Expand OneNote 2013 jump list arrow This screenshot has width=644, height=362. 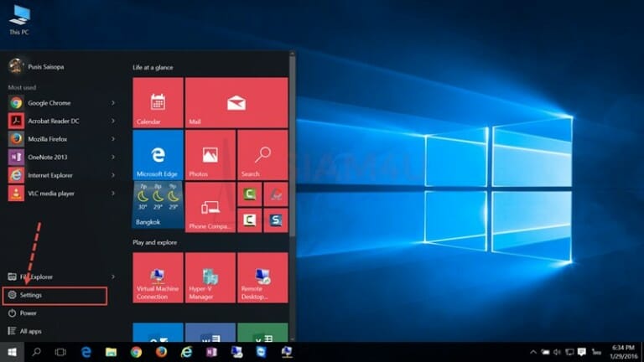tap(113, 158)
